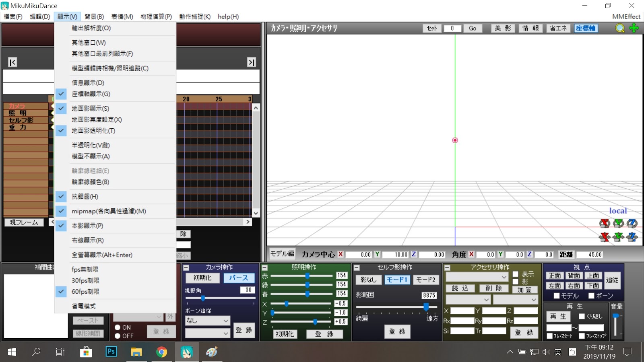This screenshot has height=362, width=644.
Task: Select the OFF radio button
Action: tap(118, 336)
